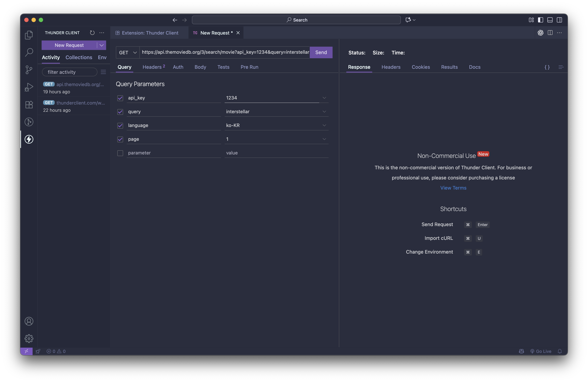Enable the empty parameter row checkbox
Viewport: 588px width, 382px height.
pyautogui.click(x=120, y=153)
